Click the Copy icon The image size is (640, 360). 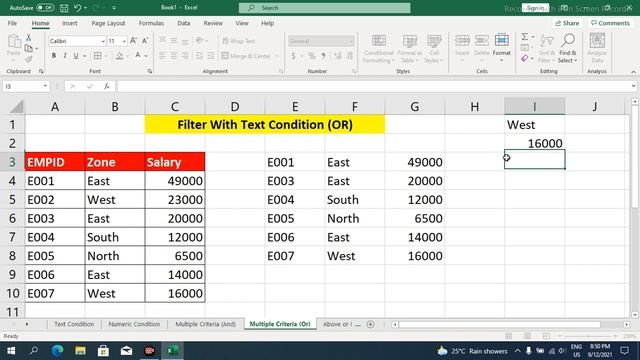point(29,49)
